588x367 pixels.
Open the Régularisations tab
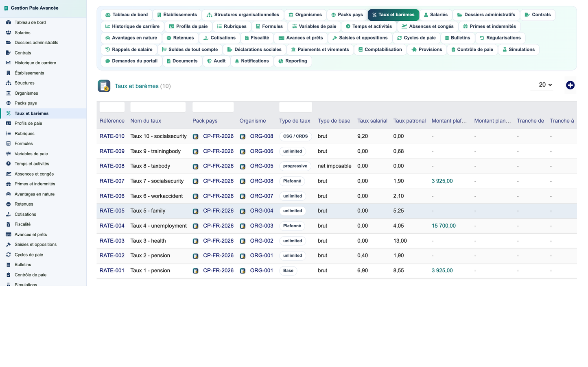pos(500,38)
